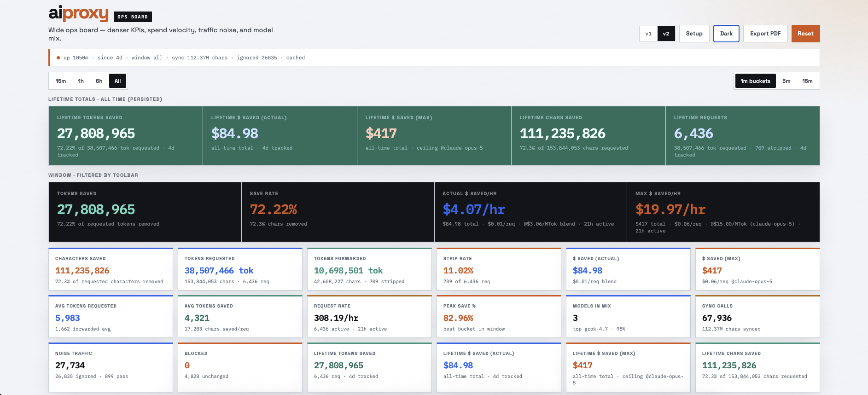868x395 pixels.
Task: Click the OPS BOARD badge
Action: pyautogui.click(x=133, y=17)
